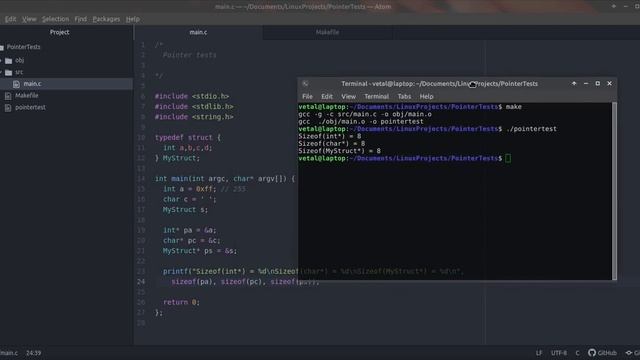
Task: Open the terminal File menu
Action: (x=307, y=97)
